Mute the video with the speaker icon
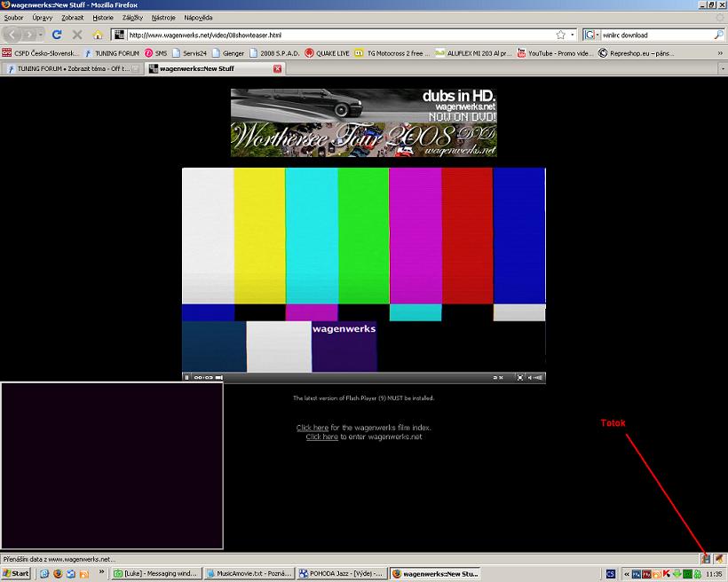 pyautogui.click(x=530, y=377)
